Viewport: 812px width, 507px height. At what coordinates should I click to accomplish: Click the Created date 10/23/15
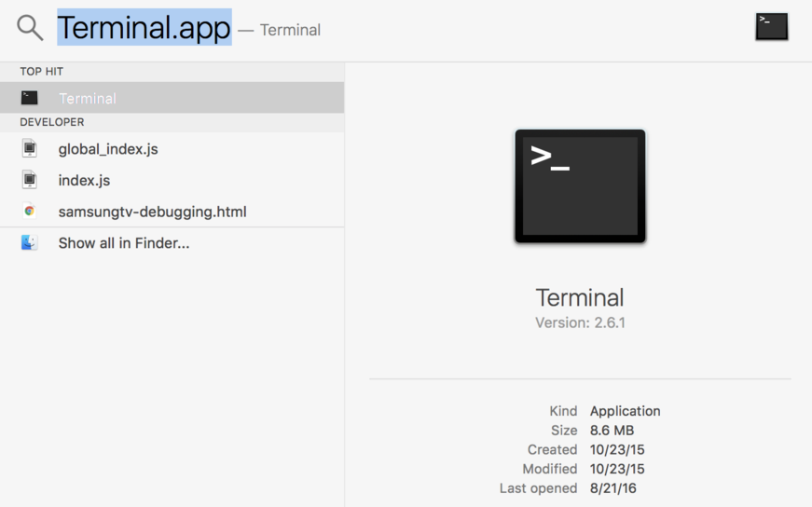coord(617,449)
